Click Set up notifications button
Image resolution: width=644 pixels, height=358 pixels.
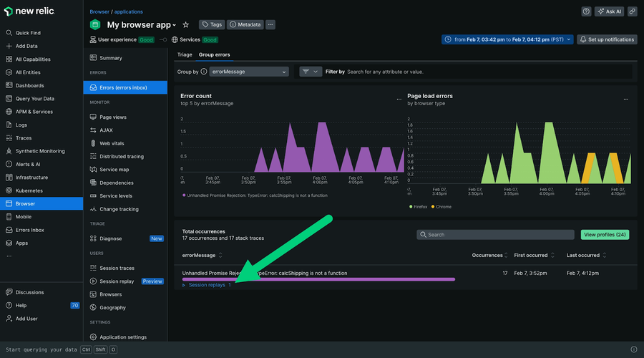(607, 39)
